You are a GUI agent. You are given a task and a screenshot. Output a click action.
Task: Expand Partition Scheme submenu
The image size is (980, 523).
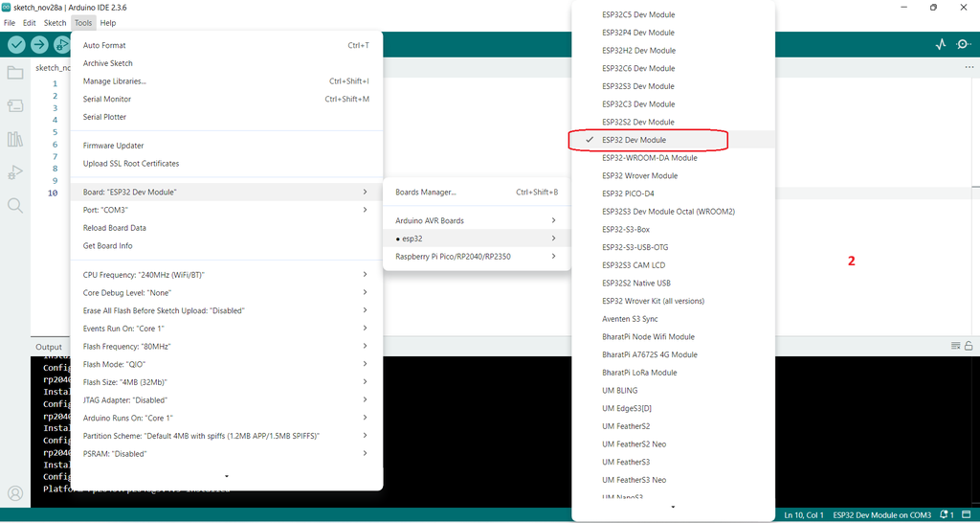[226, 436]
